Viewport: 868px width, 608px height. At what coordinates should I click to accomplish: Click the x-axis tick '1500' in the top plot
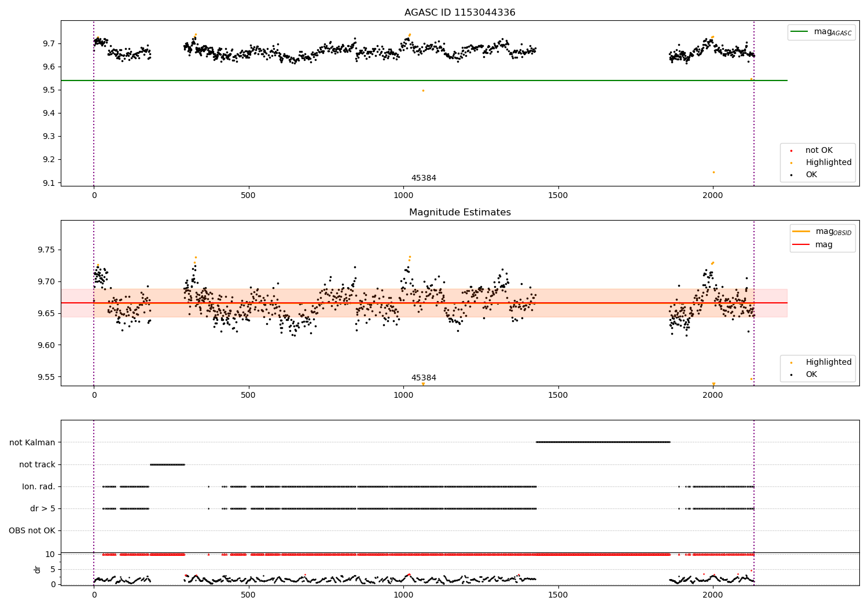pyautogui.click(x=558, y=196)
